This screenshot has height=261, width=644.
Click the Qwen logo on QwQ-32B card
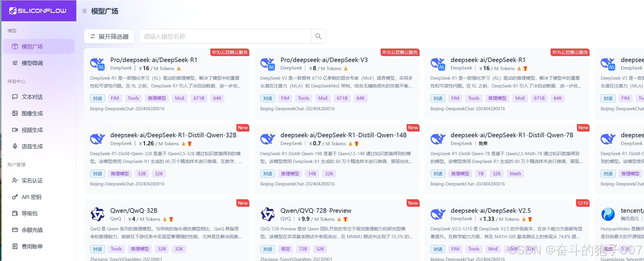97,214
